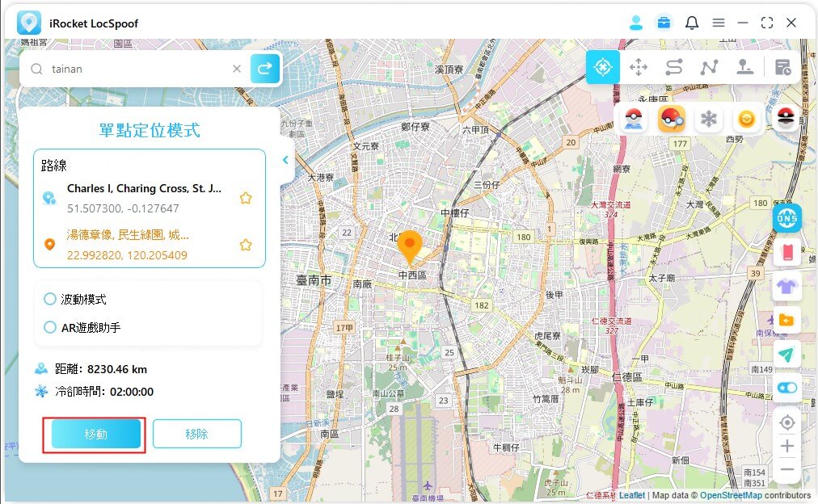The width and height of the screenshot is (818, 504).
Task: Click the paper plane icon in sidebar
Action: (x=786, y=354)
